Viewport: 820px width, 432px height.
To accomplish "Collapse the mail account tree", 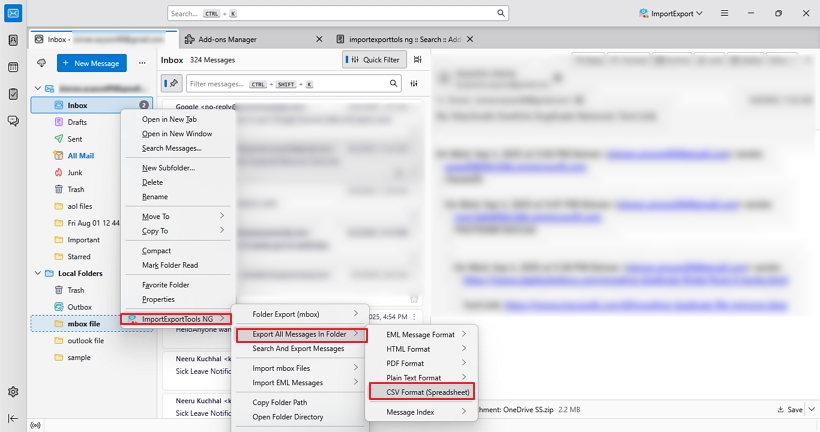I will click(x=38, y=88).
